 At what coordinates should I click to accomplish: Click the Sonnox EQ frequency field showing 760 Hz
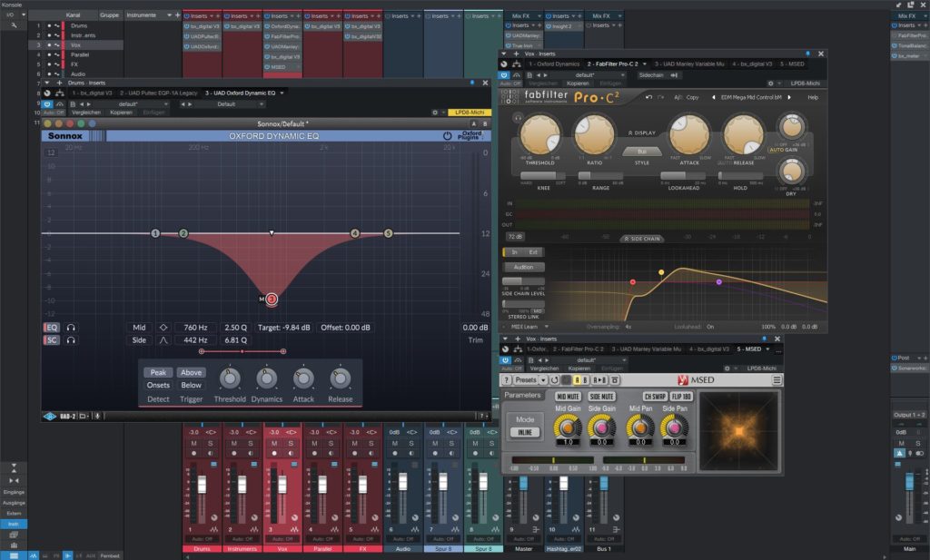pyautogui.click(x=195, y=327)
